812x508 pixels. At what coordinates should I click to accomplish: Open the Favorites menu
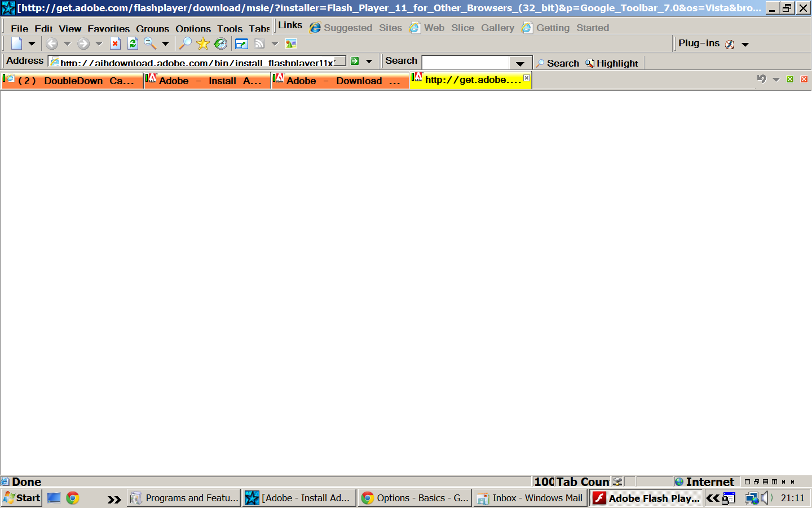pyautogui.click(x=109, y=28)
